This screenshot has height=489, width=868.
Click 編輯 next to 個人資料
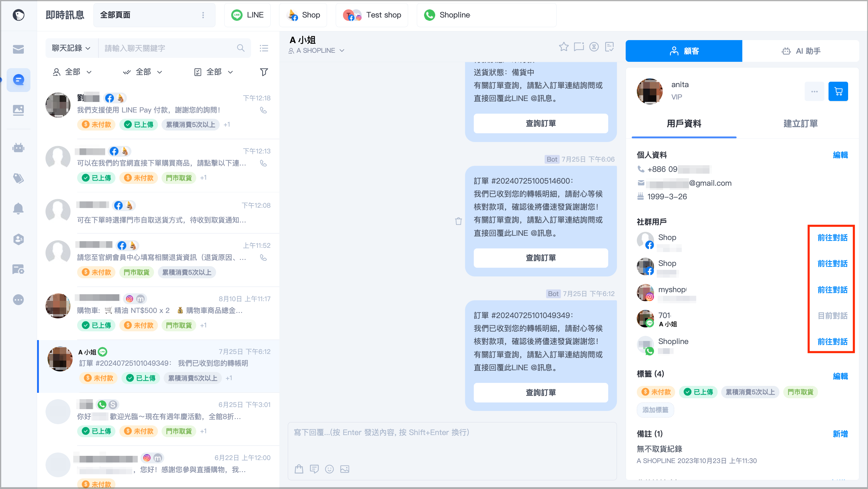pyautogui.click(x=840, y=155)
